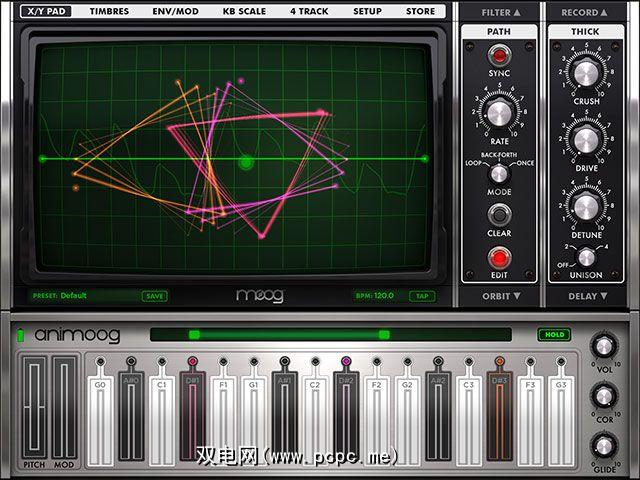Click the VOL knob
The width and height of the screenshot is (640, 480).
coord(604,347)
